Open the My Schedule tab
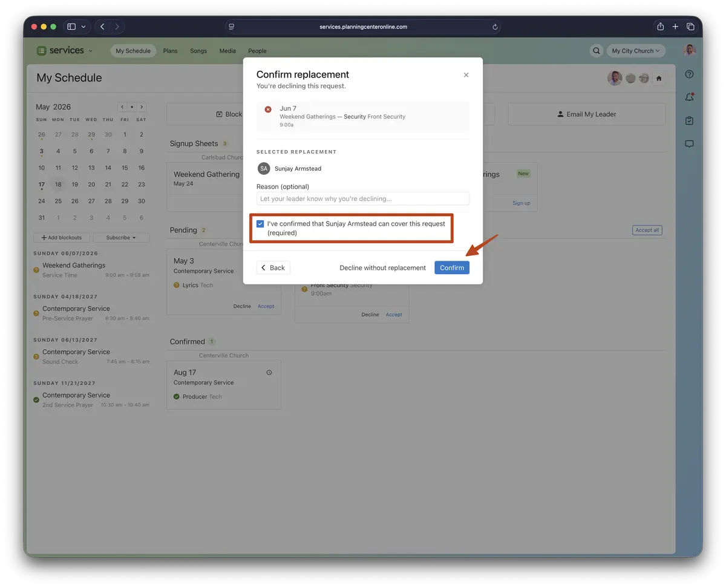Screen dimensions: 726x588 pos(133,51)
